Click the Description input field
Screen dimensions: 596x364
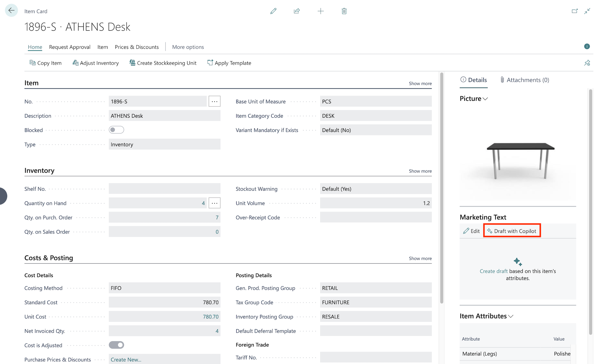(x=164, y=116)
